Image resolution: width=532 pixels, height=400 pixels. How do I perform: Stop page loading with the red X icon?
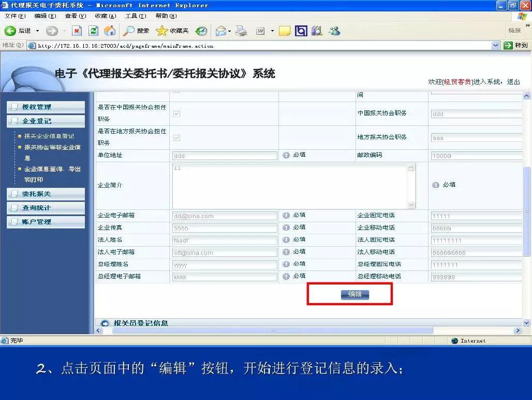77,31
